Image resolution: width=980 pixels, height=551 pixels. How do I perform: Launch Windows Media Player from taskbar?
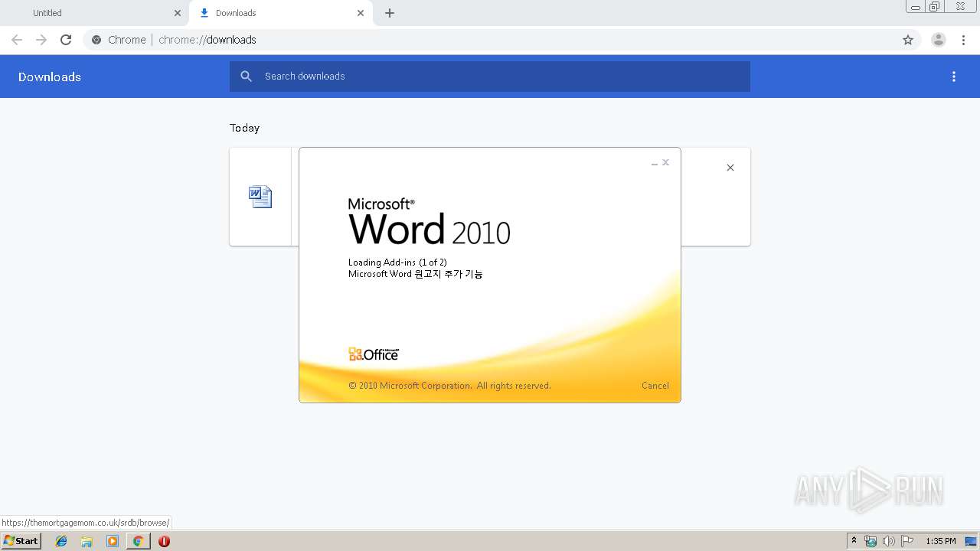point(113,541)
